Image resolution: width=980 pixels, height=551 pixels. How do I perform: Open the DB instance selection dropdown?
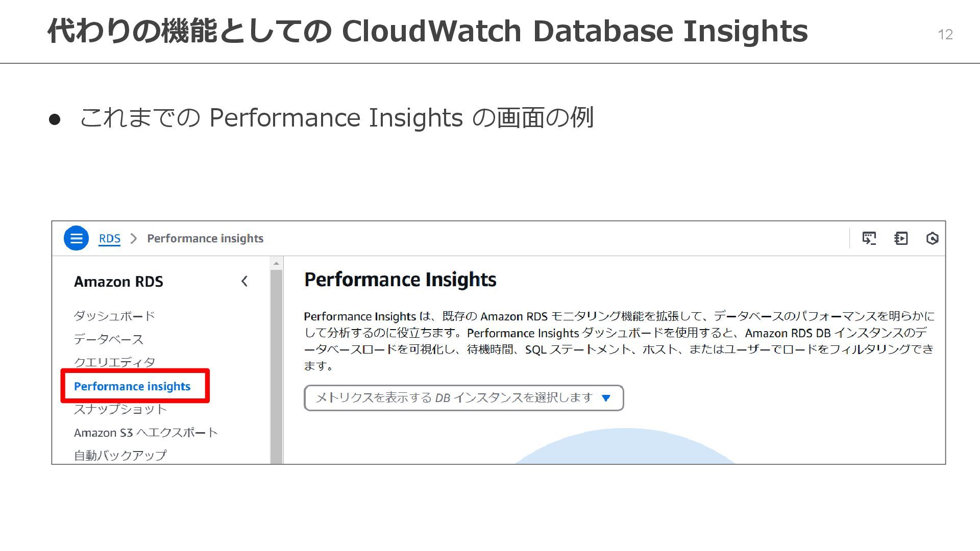coord(453,398)
